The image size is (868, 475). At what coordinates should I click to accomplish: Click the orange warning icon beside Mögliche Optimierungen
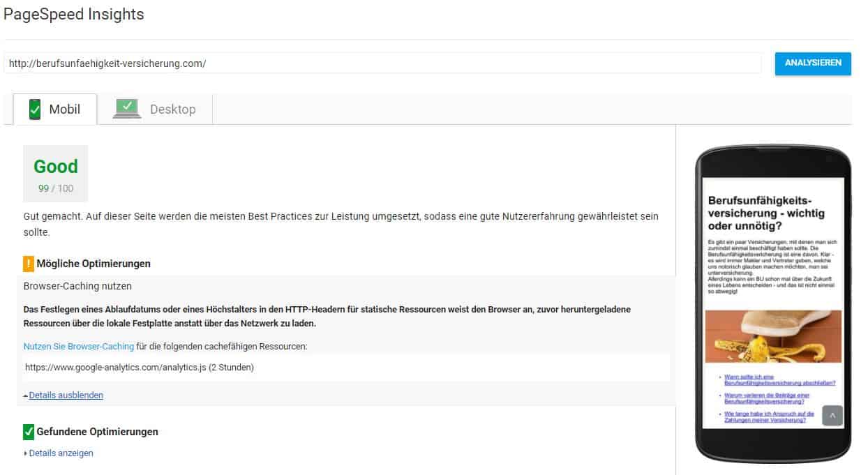click(28, 264)
